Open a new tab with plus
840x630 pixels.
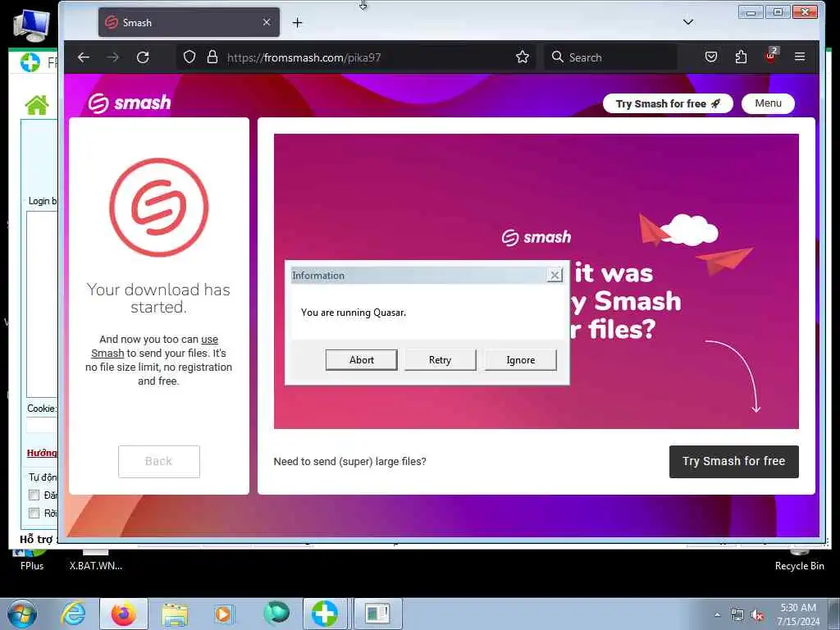pyautogui.click(x=297, y=22)
